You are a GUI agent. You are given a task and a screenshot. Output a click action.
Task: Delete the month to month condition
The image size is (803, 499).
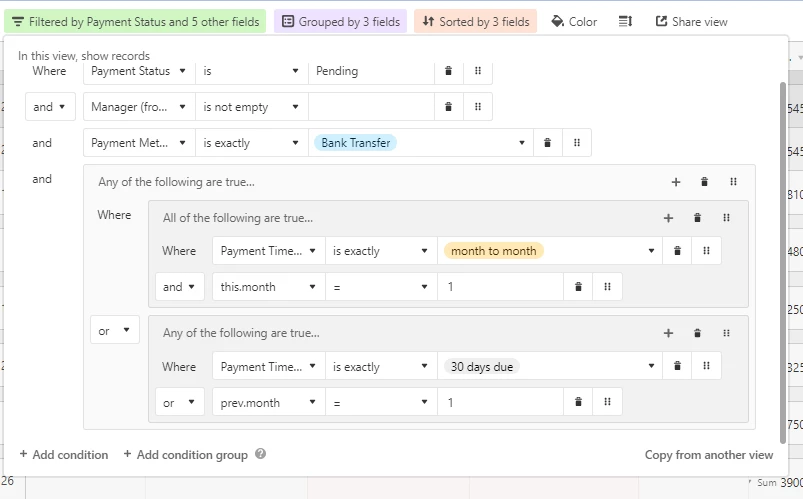(x=677, y=251)
